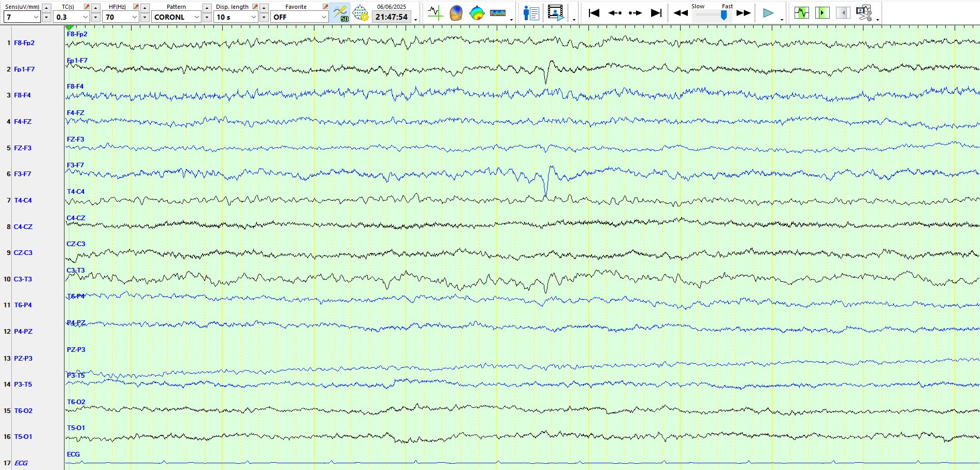Step back one page of EEG

pyautogui.click(x=615, y=13)
